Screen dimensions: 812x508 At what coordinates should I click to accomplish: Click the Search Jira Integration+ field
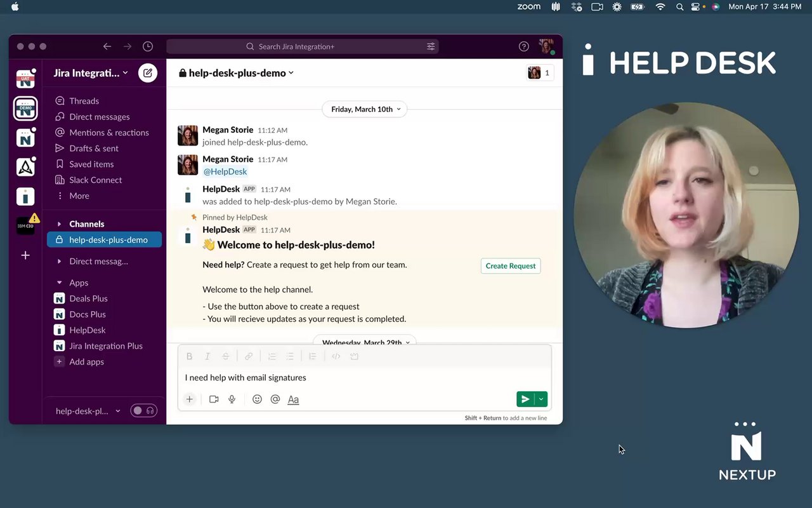click(303, 46)
